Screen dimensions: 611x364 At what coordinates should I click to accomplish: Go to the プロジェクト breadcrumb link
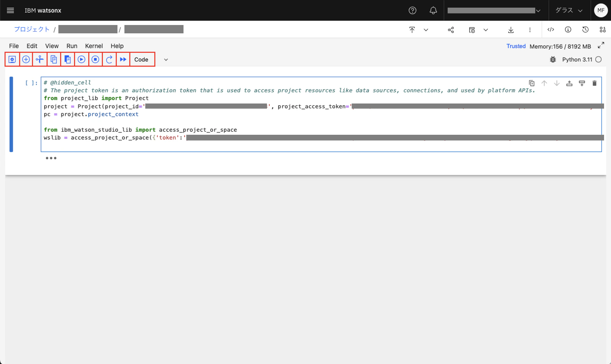[x=32, y=29]
